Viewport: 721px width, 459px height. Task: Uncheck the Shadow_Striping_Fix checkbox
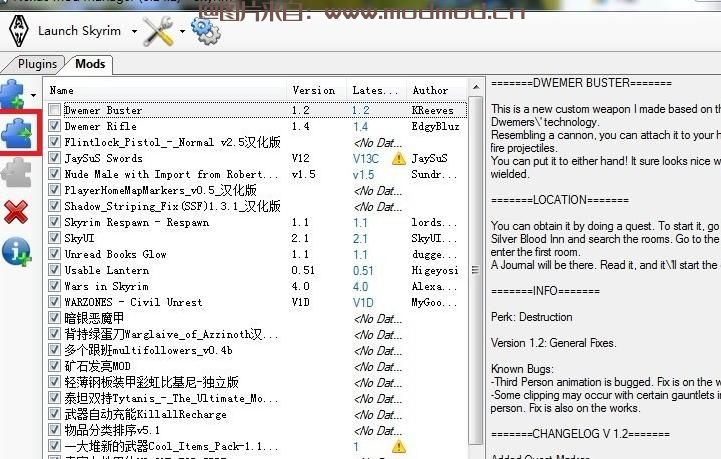click(54, 206)
